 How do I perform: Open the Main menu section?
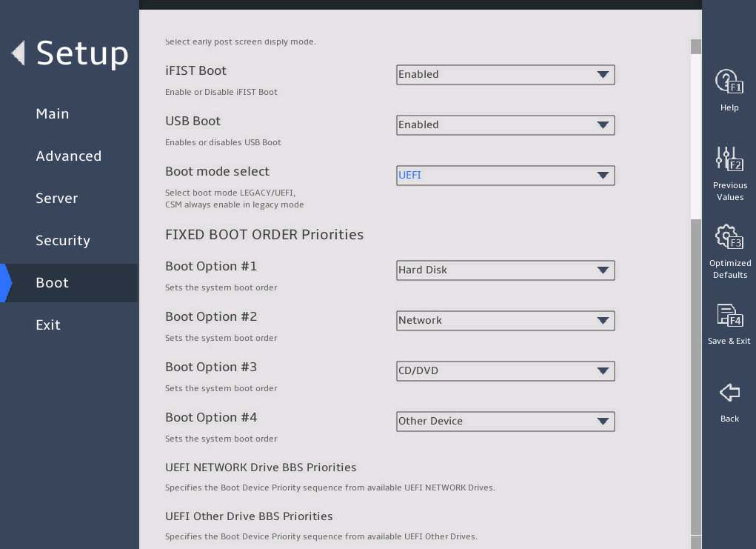52,114
